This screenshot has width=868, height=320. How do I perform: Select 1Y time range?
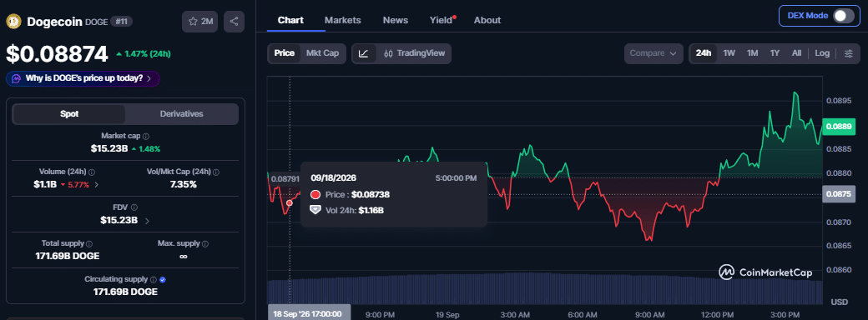[775, 53]
